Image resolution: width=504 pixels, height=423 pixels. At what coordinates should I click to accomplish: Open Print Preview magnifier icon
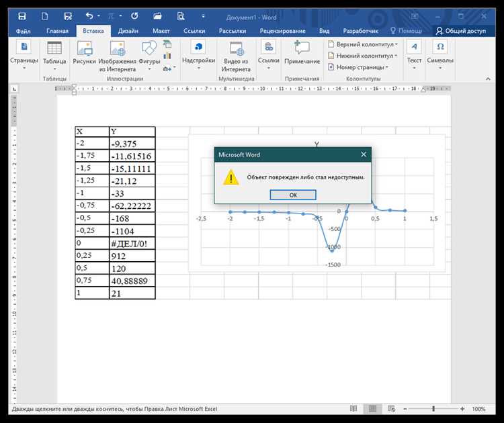181,16
